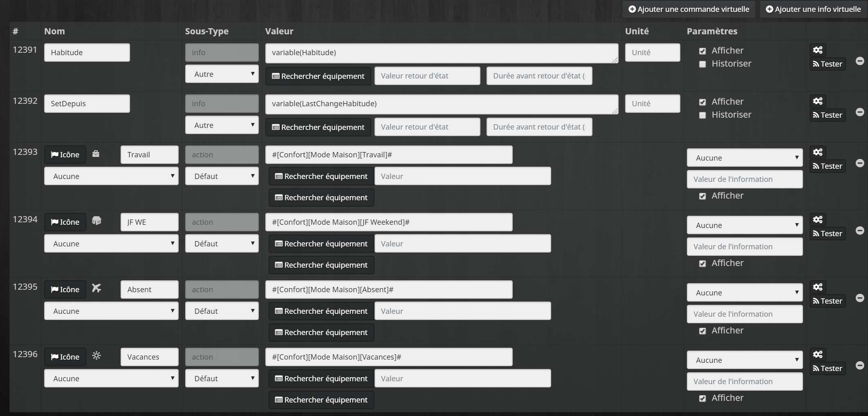Image resolution: width=868 pixels, height=416 pixels.
Task: Test the Absent command
Action: pyautogui.click(x=828, y=301)
